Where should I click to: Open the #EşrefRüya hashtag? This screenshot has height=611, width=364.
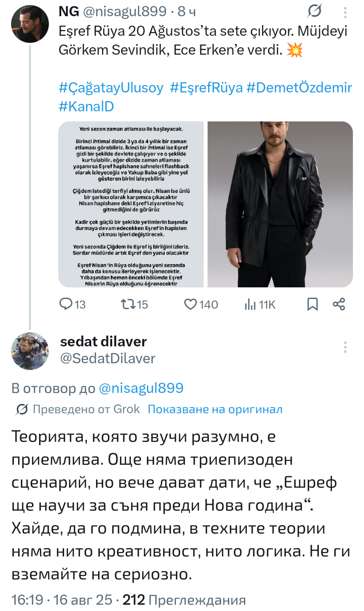tap(206, 88)
